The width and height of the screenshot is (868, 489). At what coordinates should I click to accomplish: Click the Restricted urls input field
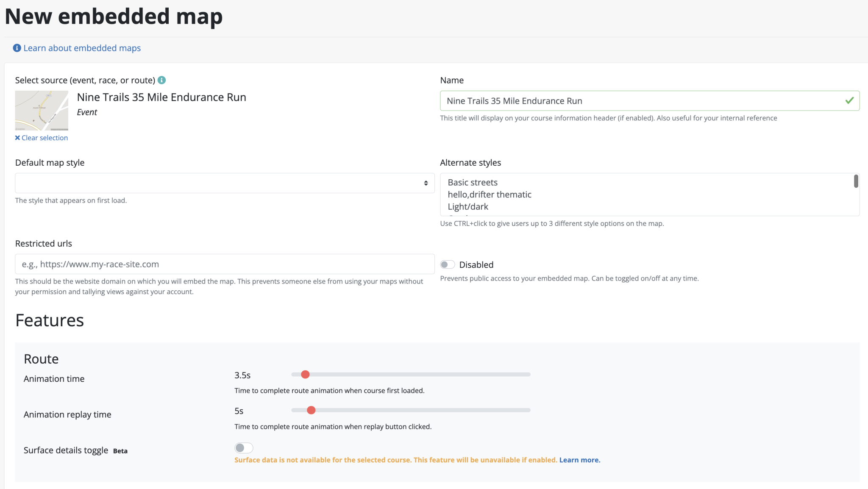(225, 264)
